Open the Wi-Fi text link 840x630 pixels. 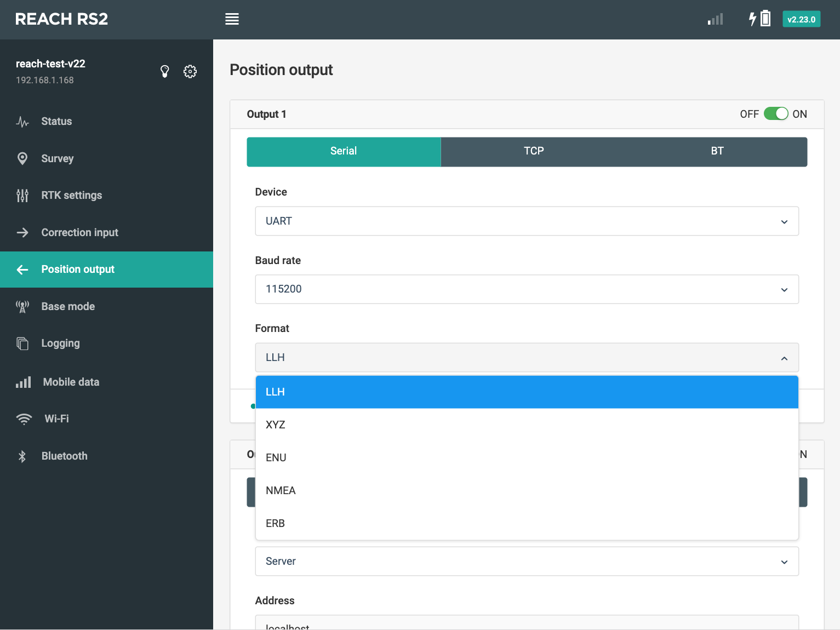click(x=56, y=419)
